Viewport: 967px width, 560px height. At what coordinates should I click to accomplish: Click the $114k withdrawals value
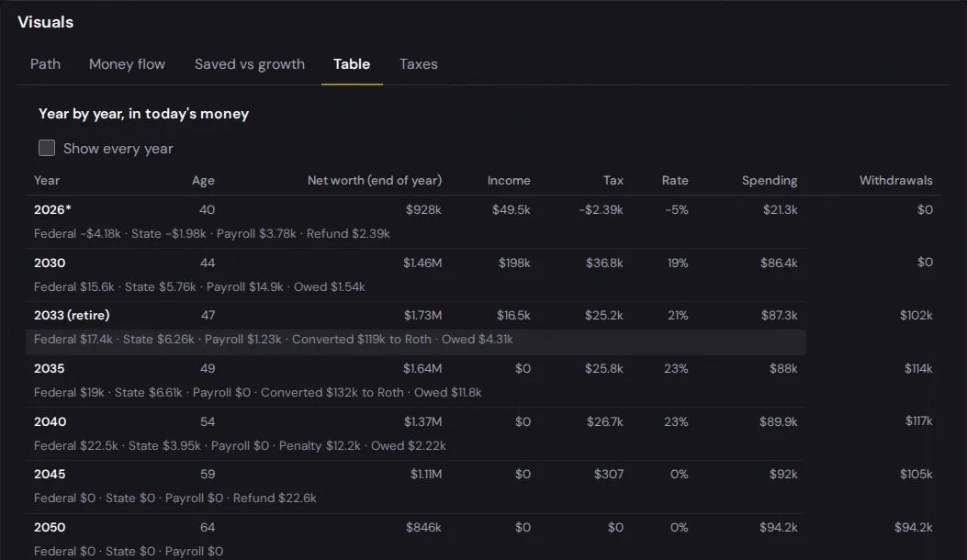(x=918, y=368)
